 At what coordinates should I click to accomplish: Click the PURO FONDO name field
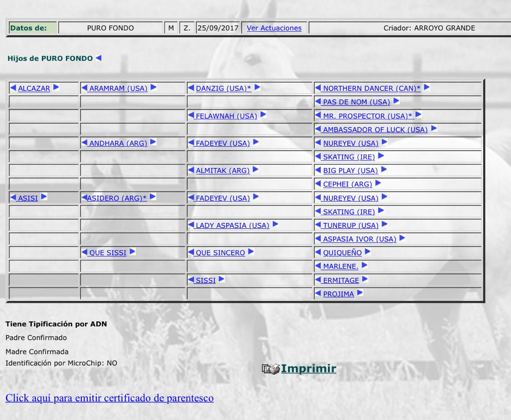coord(110,28)
